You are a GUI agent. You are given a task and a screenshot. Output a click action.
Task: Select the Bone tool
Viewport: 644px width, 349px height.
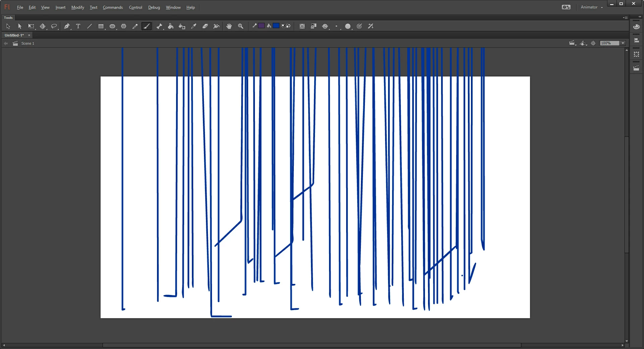click(x=159, y=26)
